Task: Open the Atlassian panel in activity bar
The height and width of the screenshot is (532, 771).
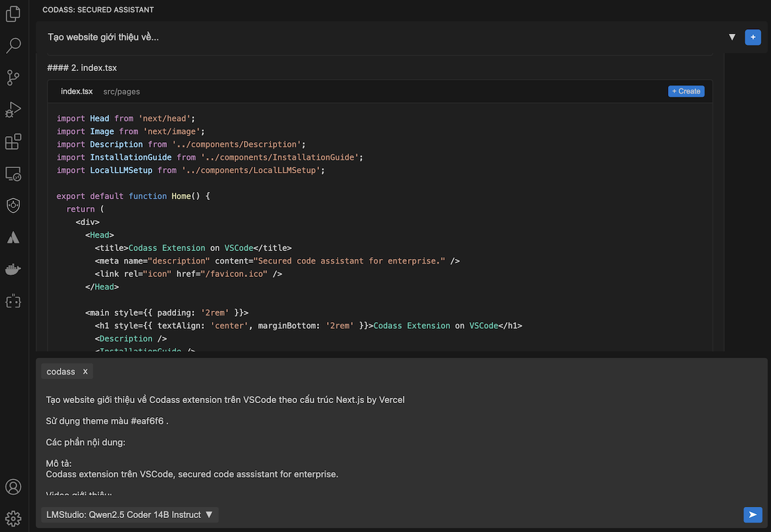Action: 13,238
